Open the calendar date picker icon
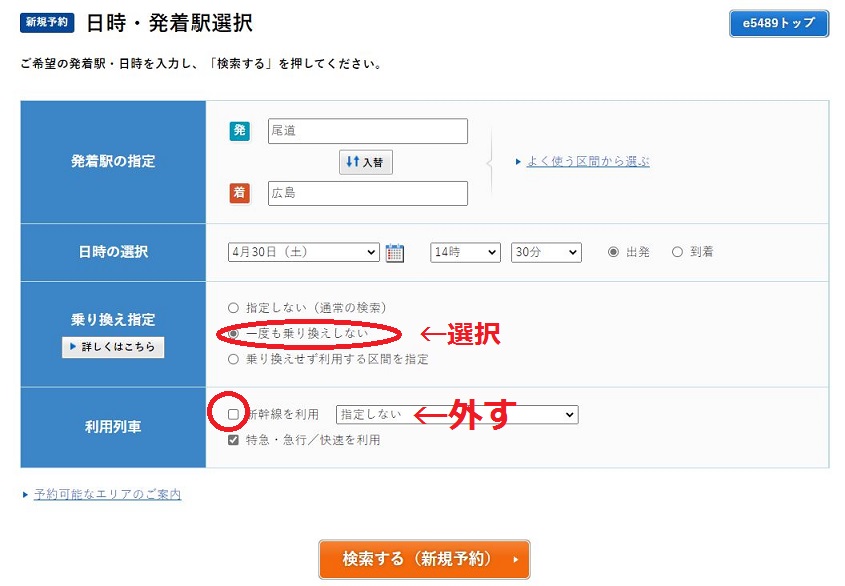Image resolution: width=845 pixels, height=586 pixels. tap(394, 253)
